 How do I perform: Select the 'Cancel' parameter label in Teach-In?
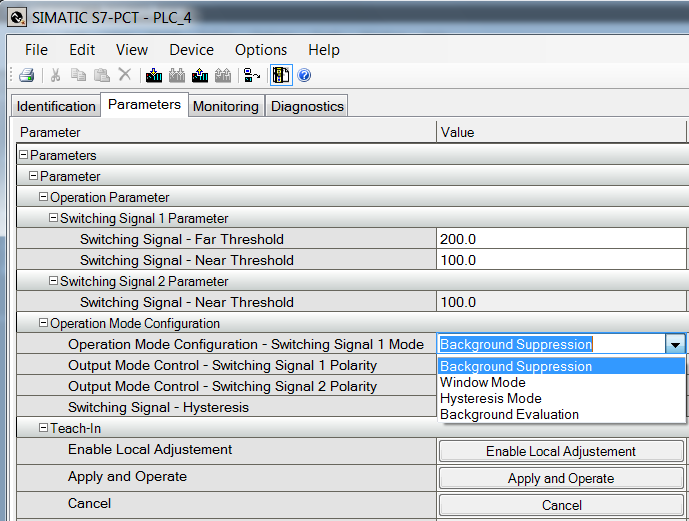[89, 503]
